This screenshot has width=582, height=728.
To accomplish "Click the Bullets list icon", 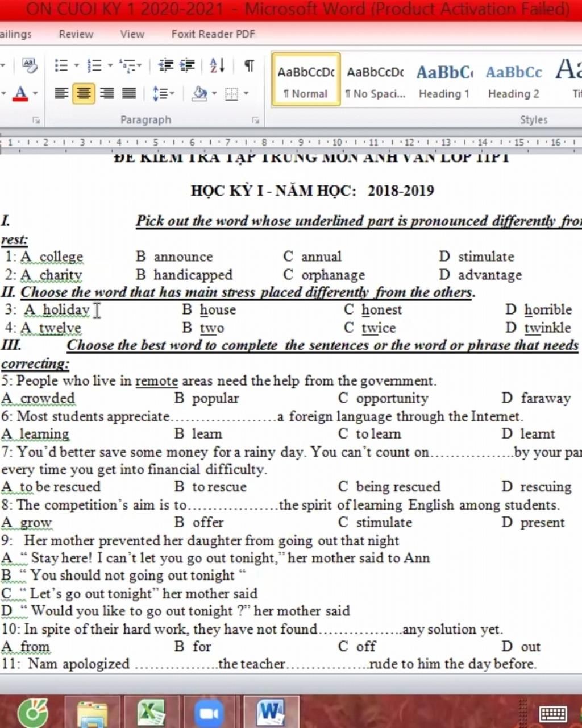I will (61, 65).
